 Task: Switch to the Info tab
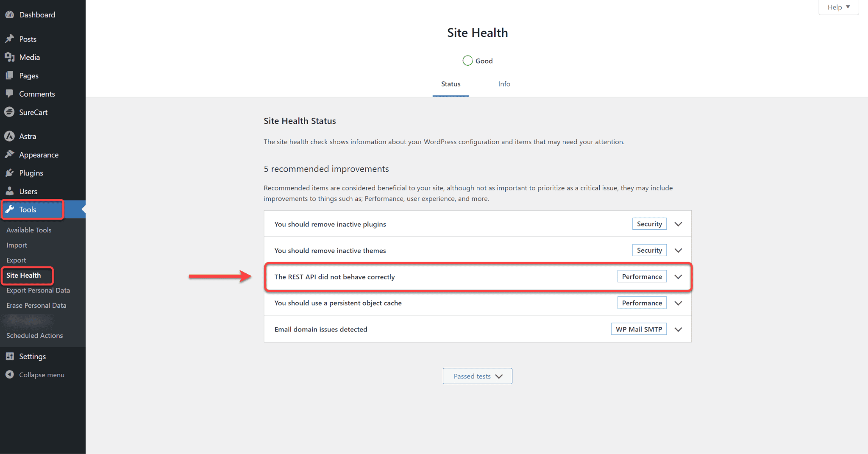[x=504, y=84]
